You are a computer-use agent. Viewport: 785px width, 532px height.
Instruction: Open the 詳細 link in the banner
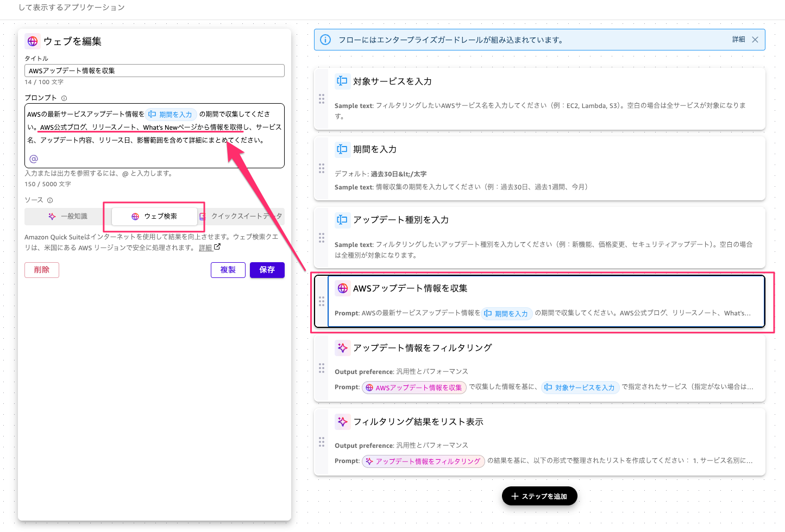coord(738,40)
